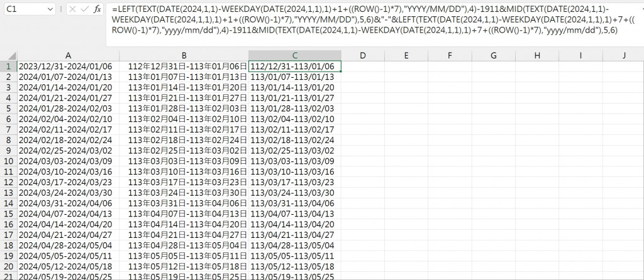Select column J header

[x=624, y=56]
